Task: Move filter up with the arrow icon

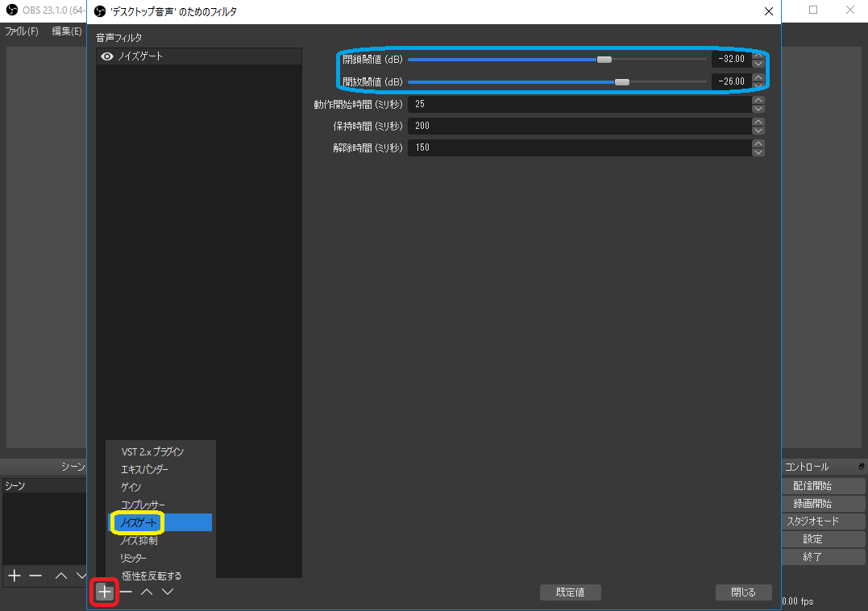Action: [x=147, y=592]
